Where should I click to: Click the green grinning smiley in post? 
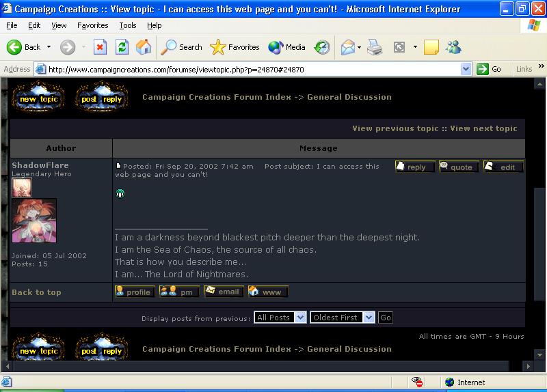(x=120, y=193)
